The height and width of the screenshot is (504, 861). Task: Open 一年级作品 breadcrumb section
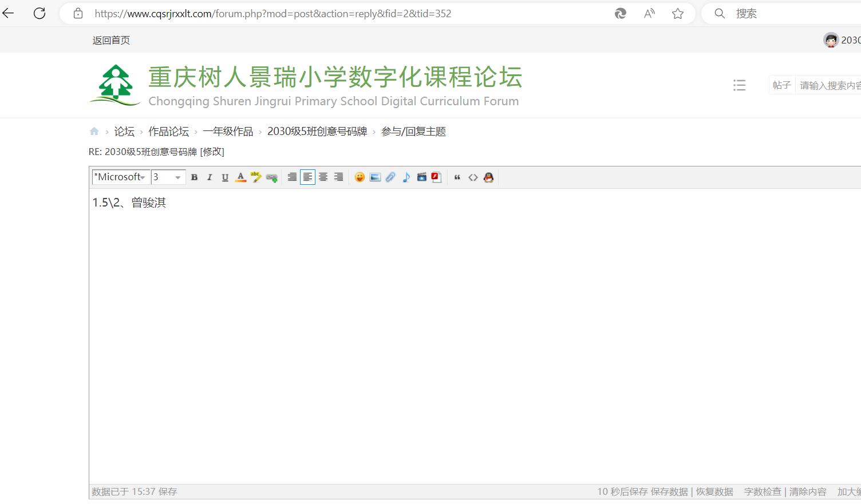(x=228, y=132)
